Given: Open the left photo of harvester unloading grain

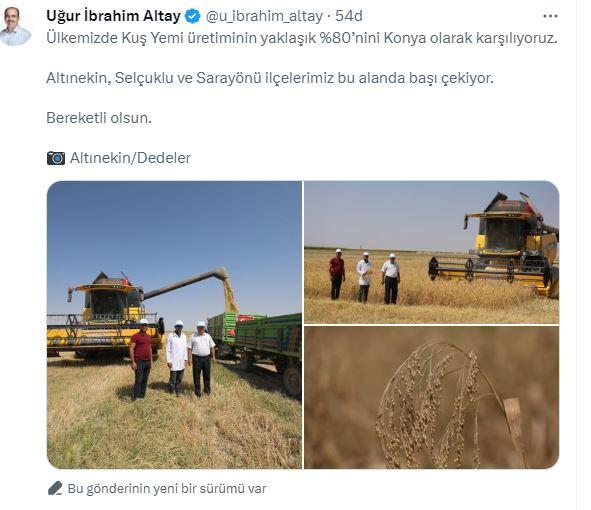Looking at the screenshot, I should coord(174,325).
